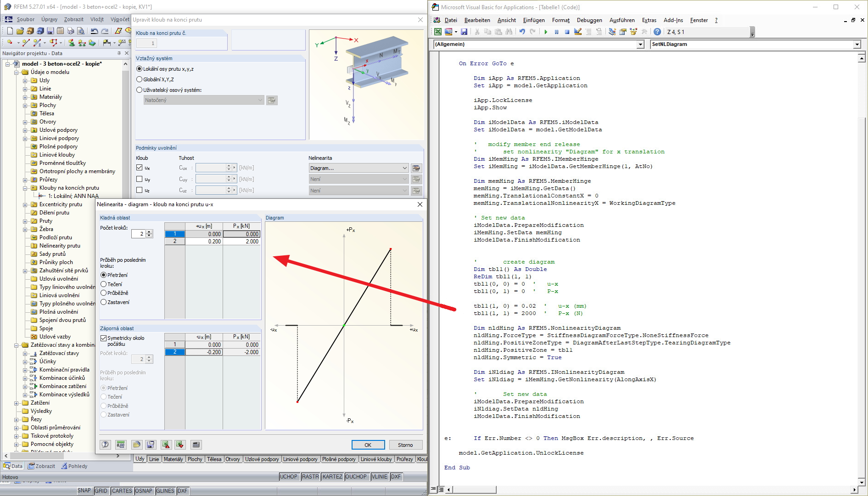Open SetNLDiagram procedure dropdown

tap(857, 45)
